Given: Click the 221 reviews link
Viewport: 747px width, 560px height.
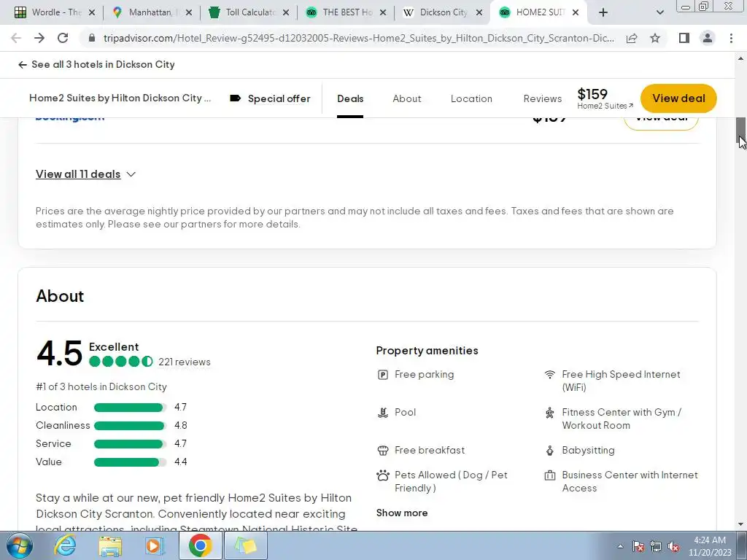Looking at the screenshot, I should (185, 362).
